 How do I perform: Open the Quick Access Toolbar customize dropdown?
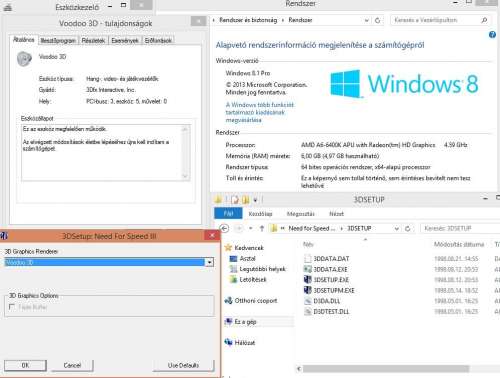click(x=255, y=200)
